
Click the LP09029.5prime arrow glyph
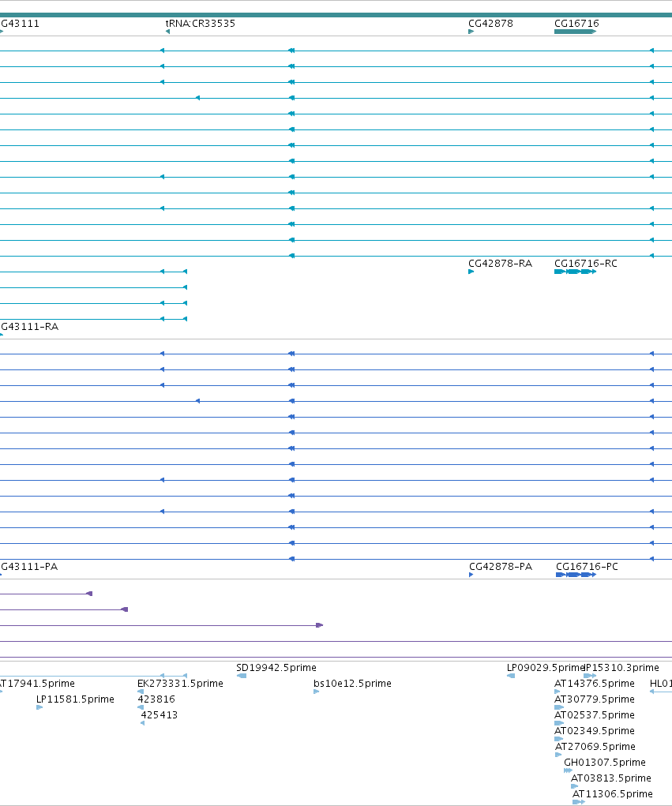[511, 676]
